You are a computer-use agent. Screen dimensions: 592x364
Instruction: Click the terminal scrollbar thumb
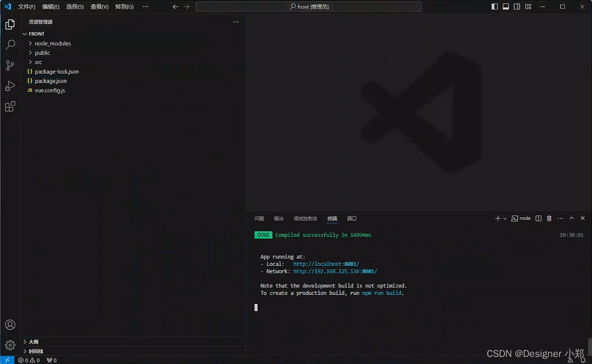(x=589, y=346)
